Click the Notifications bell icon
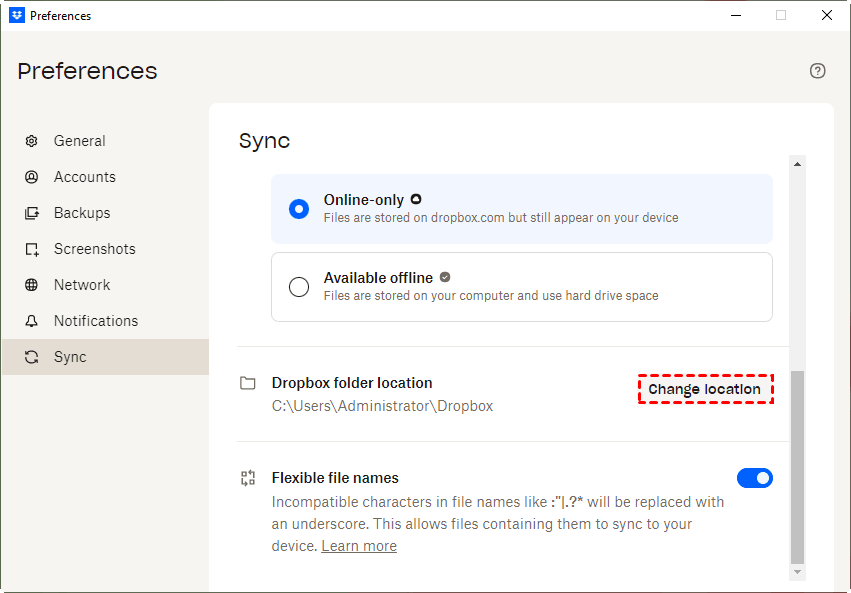The image size is (851, 593). tap(32, 321)
